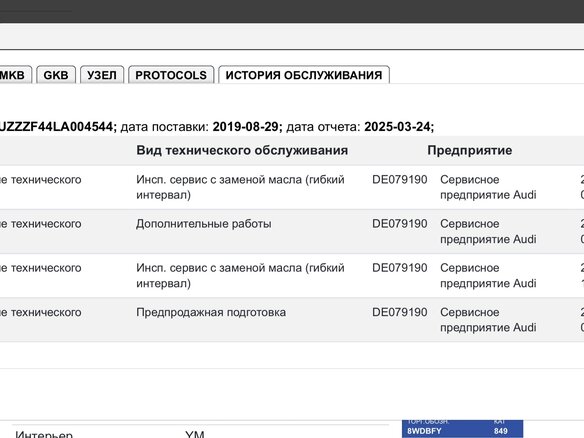Select the PROTOCOLS tab
The height and width of the screenshot is (438, 584).
[x=171, y=75]
